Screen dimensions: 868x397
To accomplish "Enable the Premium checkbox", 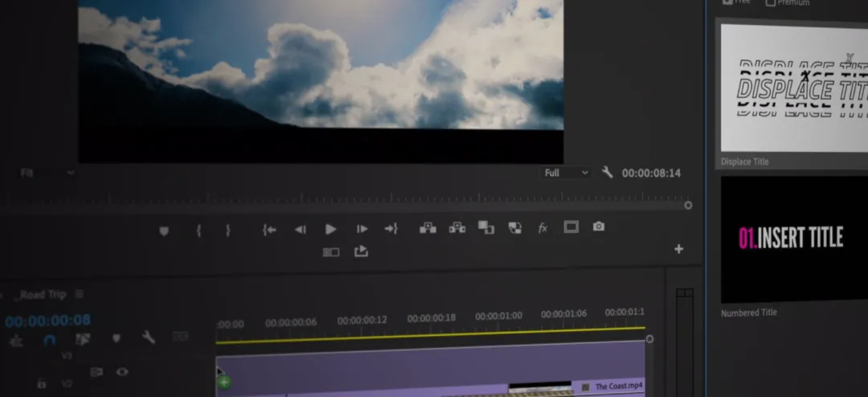I will pyautogui.click(x=770, y=2).
